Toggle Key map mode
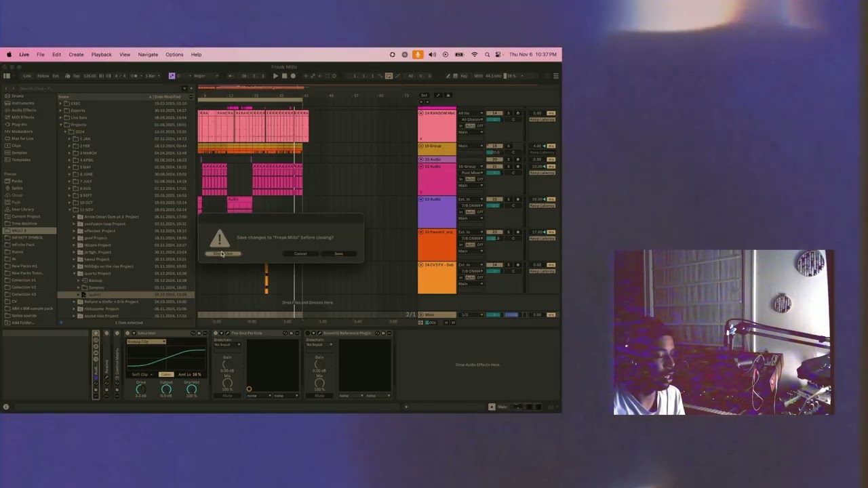The height and width of the screenshot is (488, 868). (465, 76)
